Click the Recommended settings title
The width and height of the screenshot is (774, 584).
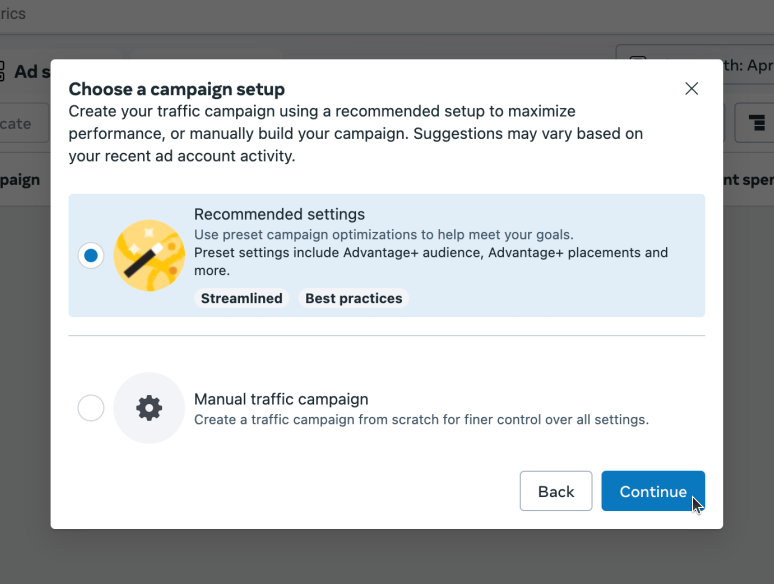279,214
